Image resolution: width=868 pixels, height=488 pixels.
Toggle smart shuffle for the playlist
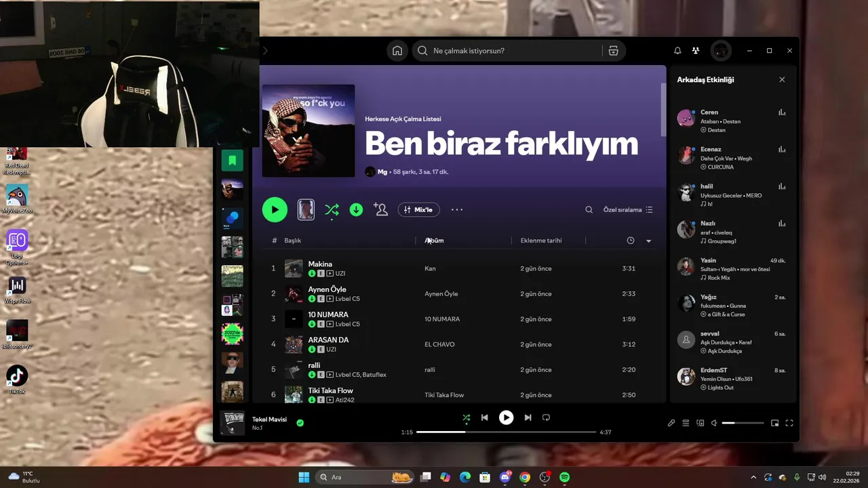pyautogui.click(x=332, y=210)
